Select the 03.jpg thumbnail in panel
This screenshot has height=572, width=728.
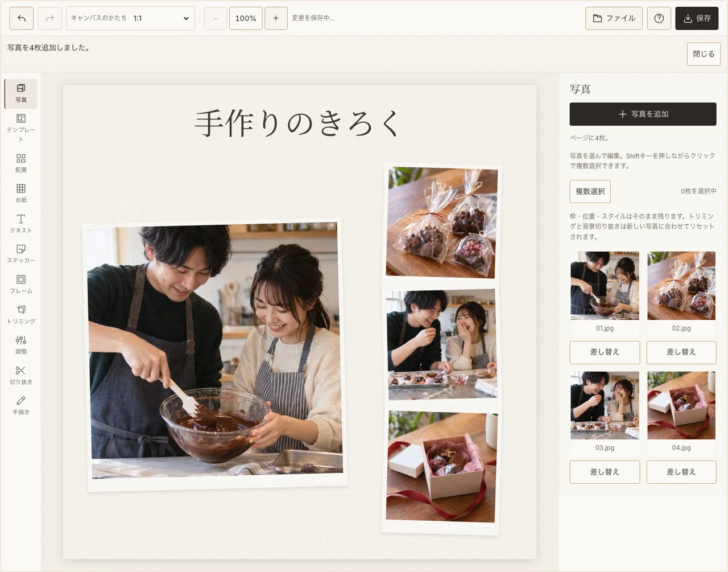tap(605, 405)
